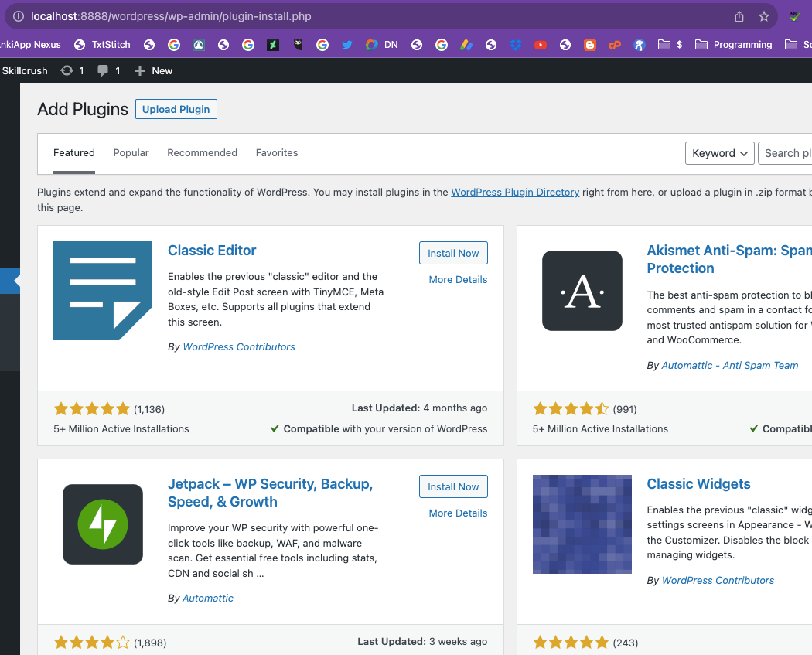This screenshot has width=812, height=655.
Task: Click the Classic Editor plugin icon
Action: pos(103,291)
